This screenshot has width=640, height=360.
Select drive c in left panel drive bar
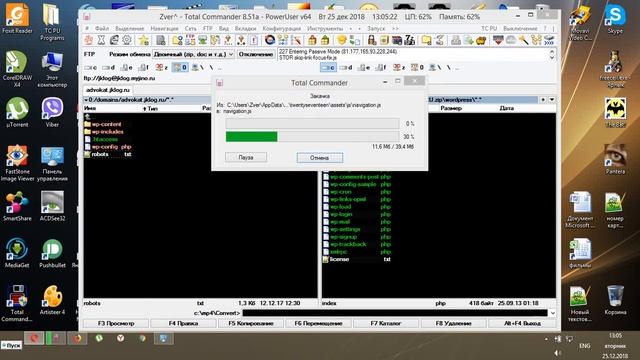point(90,67)
